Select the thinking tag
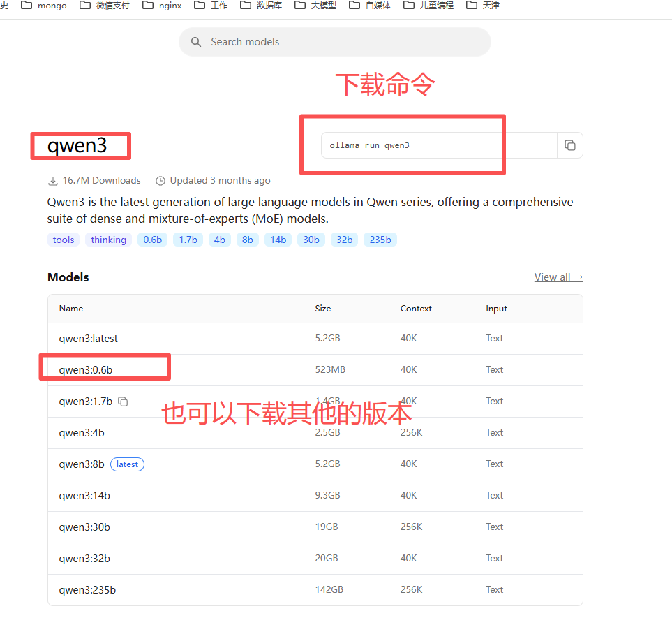 (x=108, y=240)
